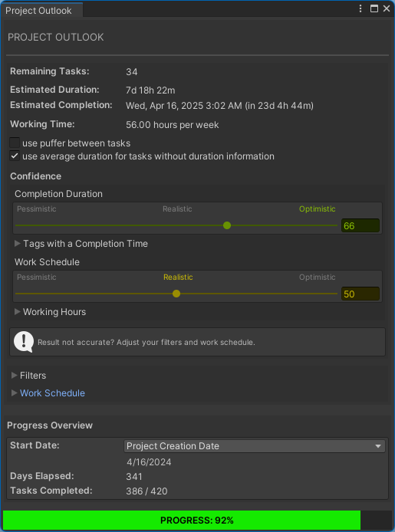Click the Completion Duration slider handle
This screenshot has height=532, width=395.
[227, 225]
